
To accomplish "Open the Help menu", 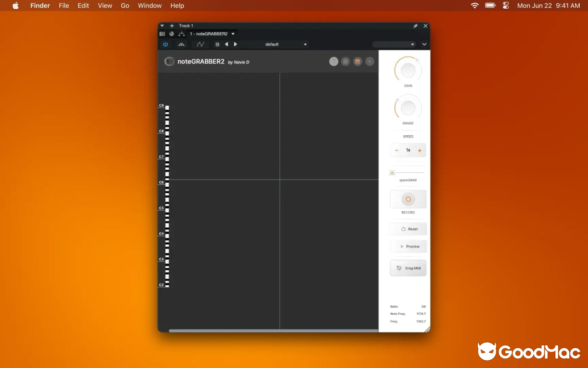I will [x=177, y=6].
